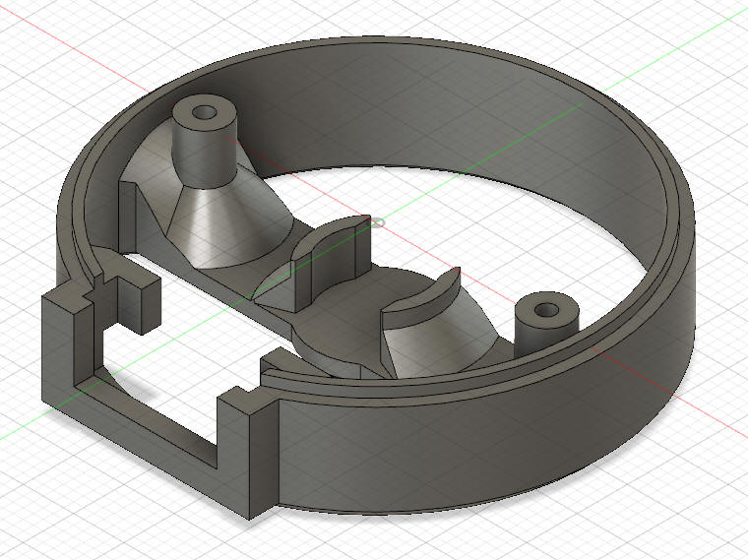Select the small rectangular tab block on the left
Screen dimensions: 748x560
[x=139, y=303]
